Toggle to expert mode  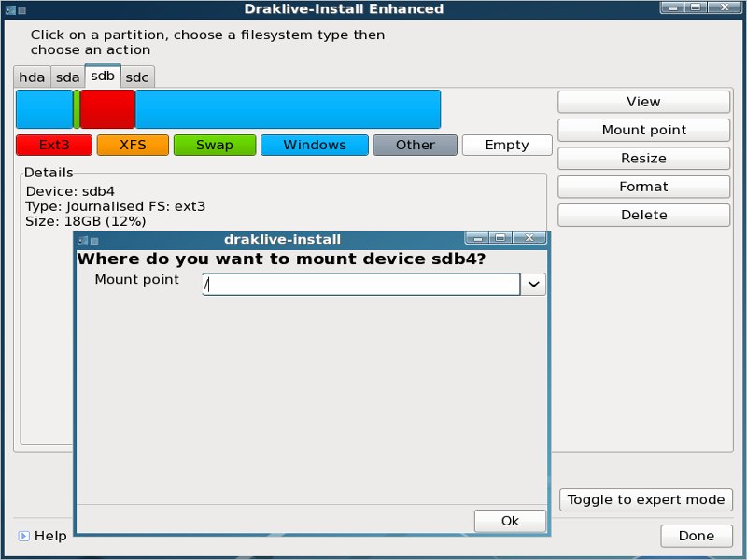(646, 499)
